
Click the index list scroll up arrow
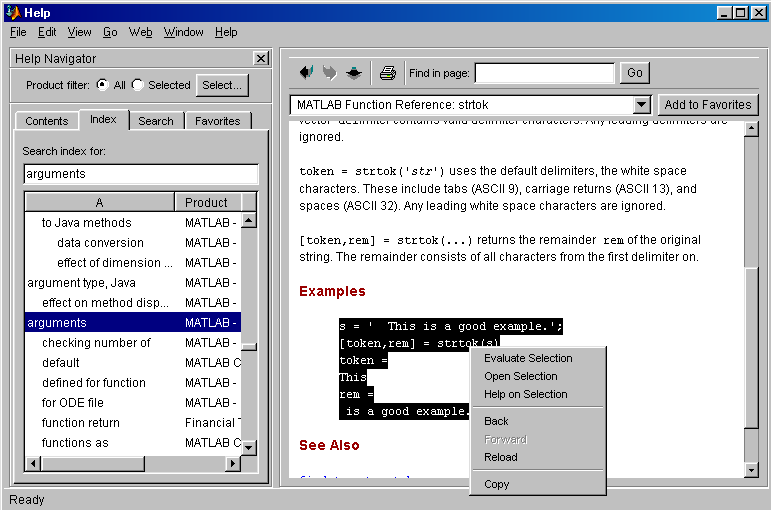pos(249,221)
